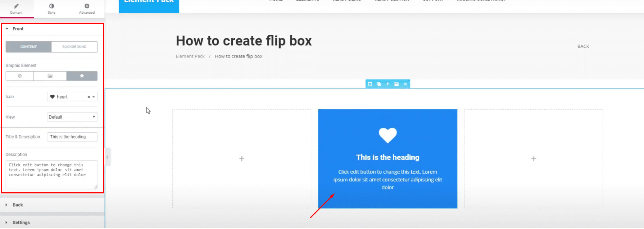Clear the selected heart icon with x
The width and height of the screenshot is (644, 229).
(x=89, y=97)
